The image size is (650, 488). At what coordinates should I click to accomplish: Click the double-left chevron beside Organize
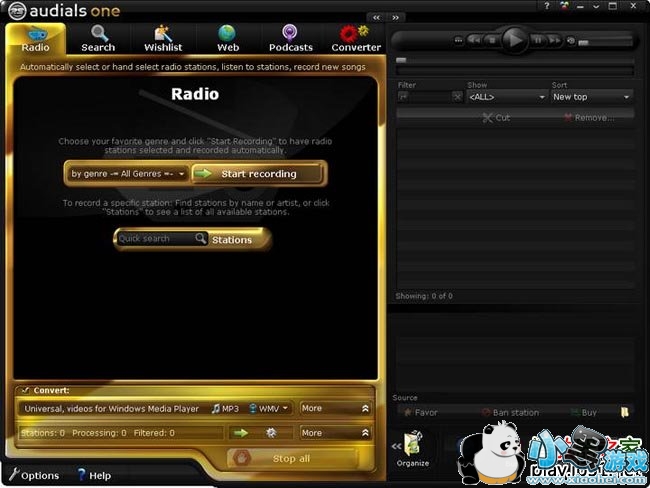click(x=396, y=447)
